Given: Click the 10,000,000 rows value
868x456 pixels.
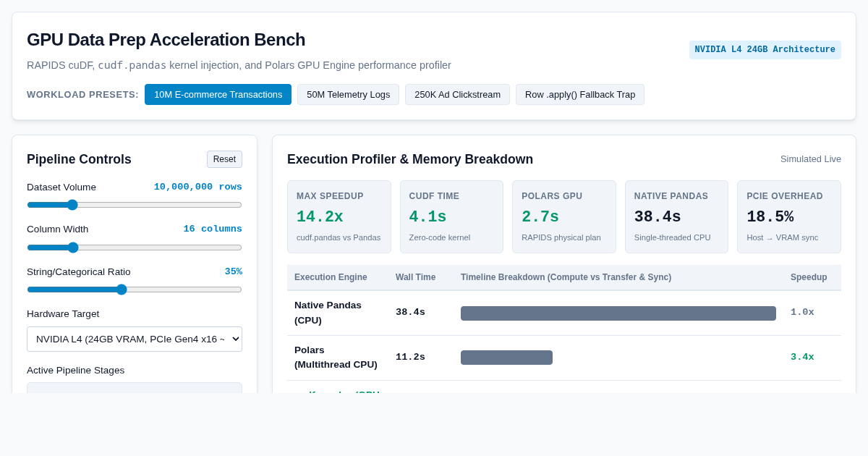Looking at the screenshot, I should point(198,187).
